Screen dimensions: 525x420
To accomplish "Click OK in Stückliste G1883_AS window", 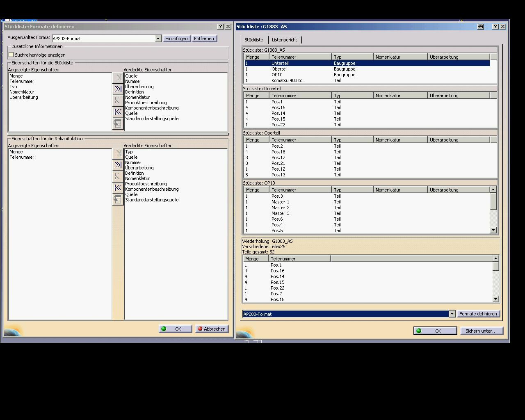I will click(x=435, y=331).
